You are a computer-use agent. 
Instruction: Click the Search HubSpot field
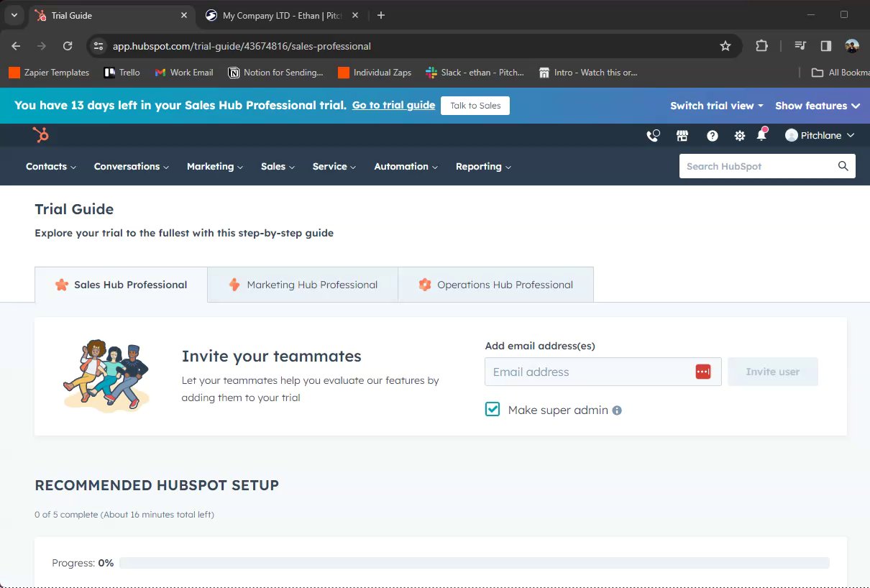coord(767,166)
